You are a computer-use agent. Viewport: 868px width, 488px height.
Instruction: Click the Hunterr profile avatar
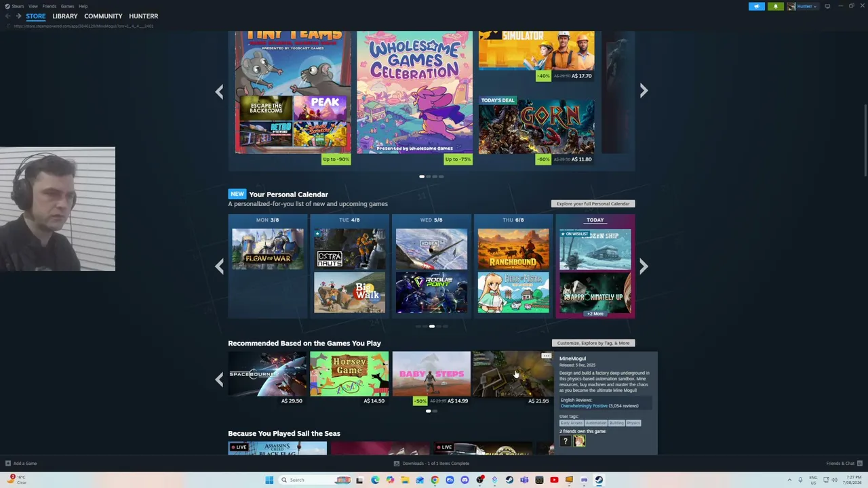pos(791,6)
